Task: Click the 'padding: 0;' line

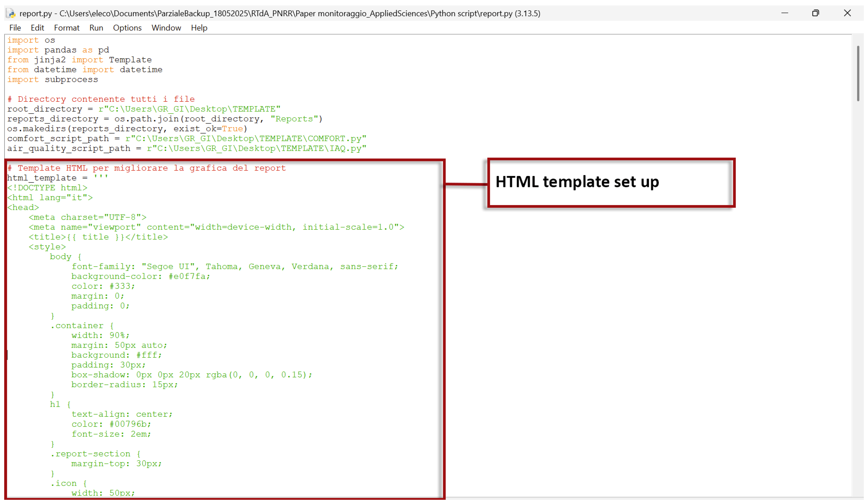Action: (100, 306)
